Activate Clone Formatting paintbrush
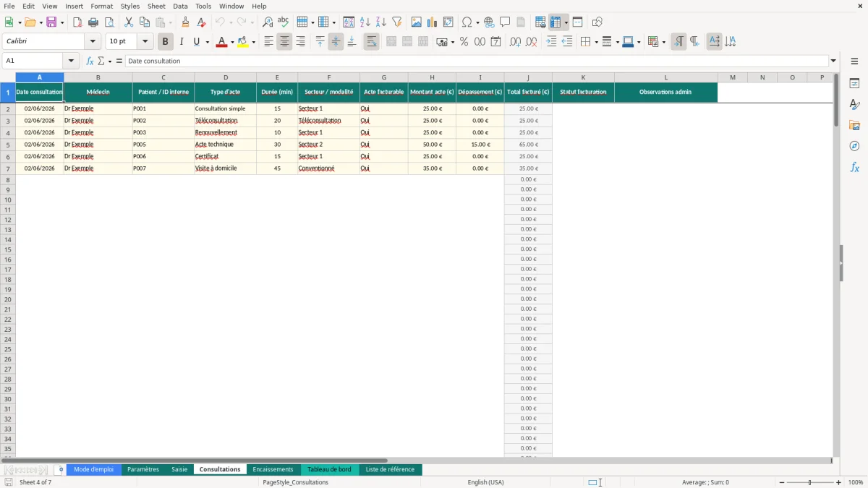 185,22
